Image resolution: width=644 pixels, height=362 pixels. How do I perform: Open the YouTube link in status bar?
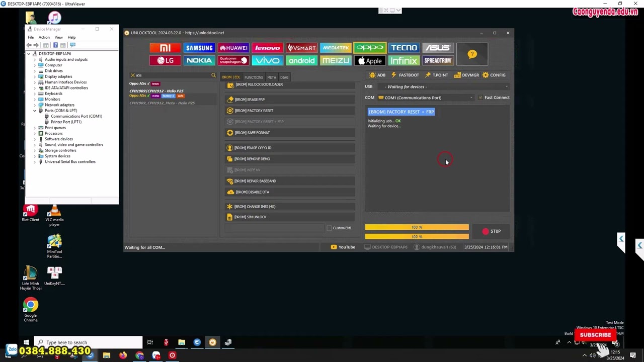(343, 247)
